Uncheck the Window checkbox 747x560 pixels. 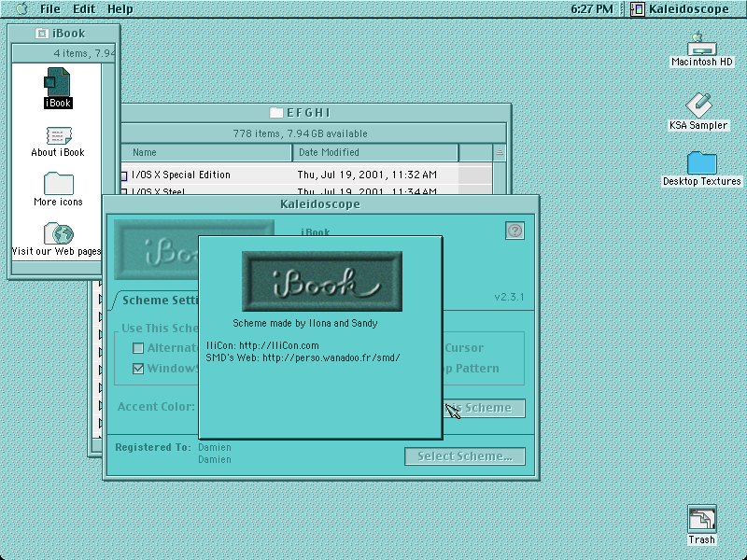(x=138, y=369)
